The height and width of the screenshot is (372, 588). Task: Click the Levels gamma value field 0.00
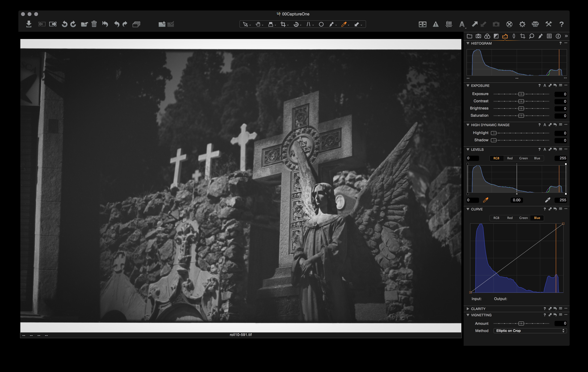(x=516, y=200)
